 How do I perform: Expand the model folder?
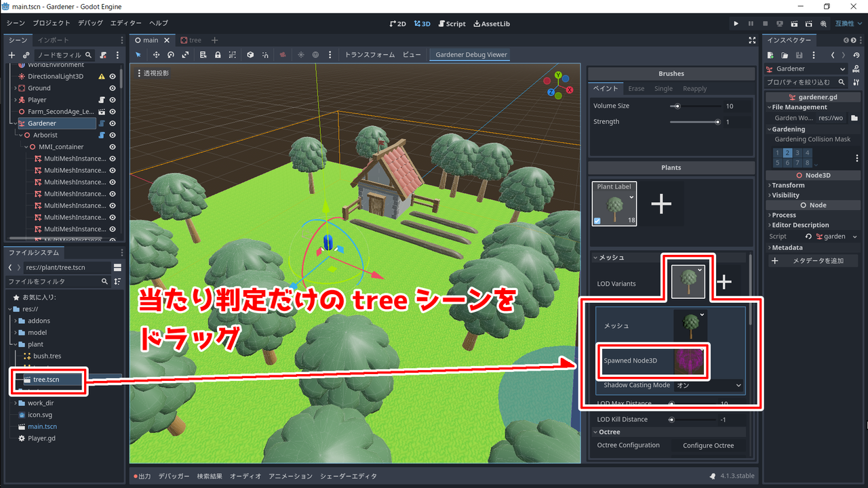[15, 333]
